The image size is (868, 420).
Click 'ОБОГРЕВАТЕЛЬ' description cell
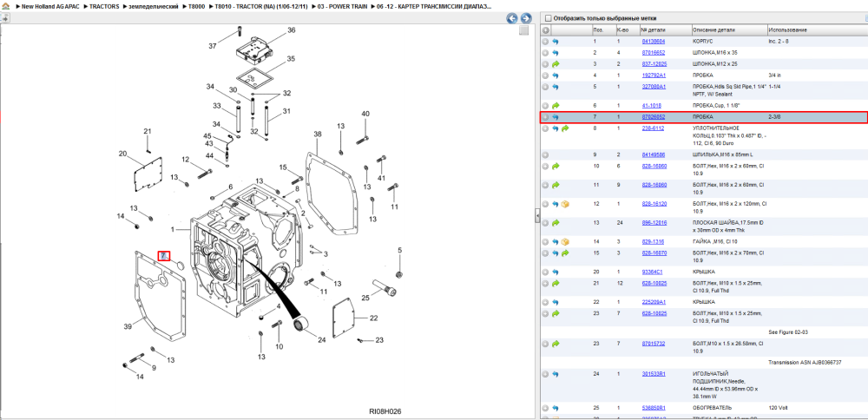(712, 408)
